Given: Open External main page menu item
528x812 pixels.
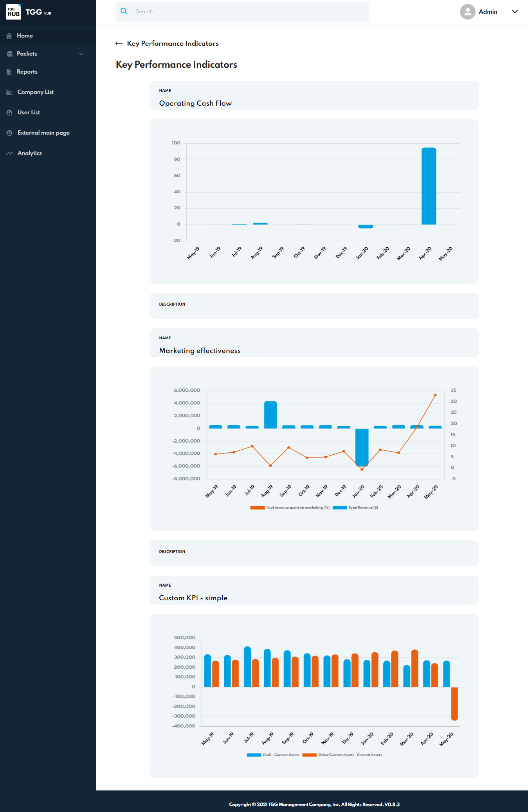Looking at the screenshot, I should pos(43,133).
